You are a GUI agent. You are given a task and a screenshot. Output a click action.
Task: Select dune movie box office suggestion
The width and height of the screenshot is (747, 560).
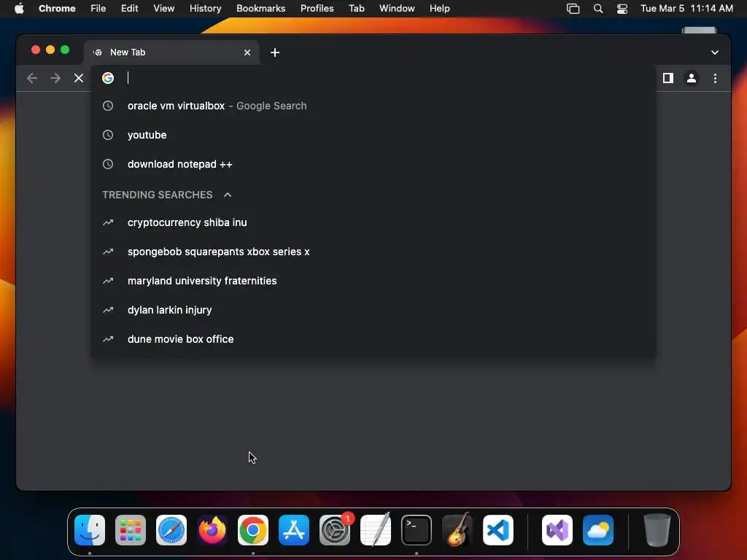click(x=373, y=339)
